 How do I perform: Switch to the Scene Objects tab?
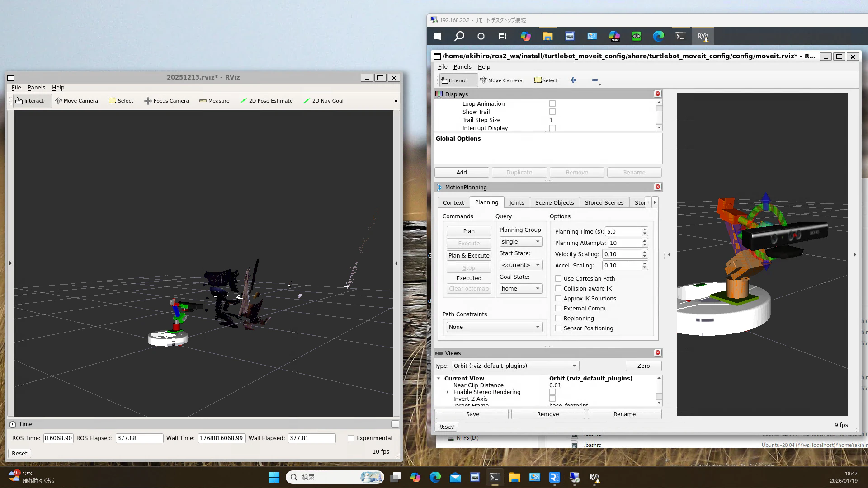pos(554,202)
